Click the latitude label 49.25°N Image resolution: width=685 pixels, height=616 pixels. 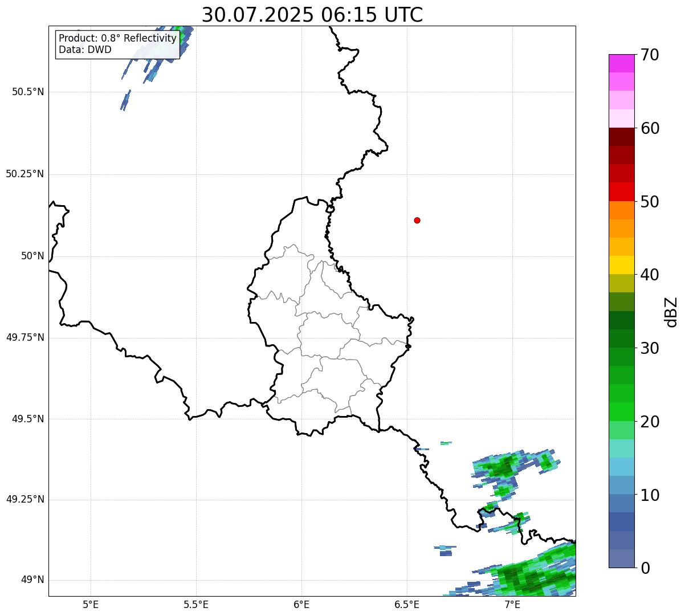pyautogui.click(x=25, y=499)
